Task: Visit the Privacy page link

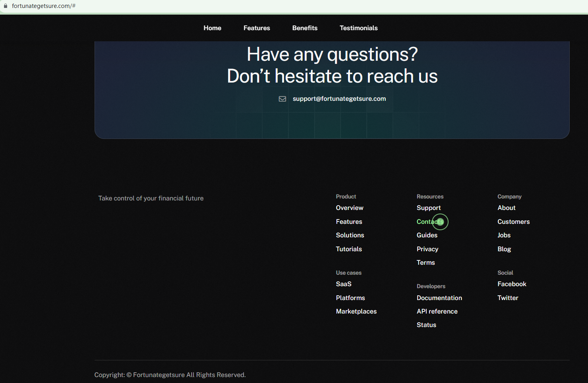Action: 427,249
